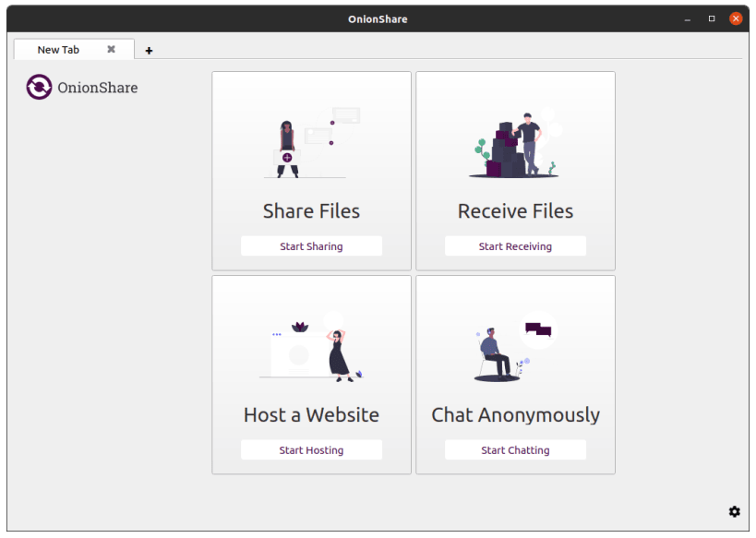Click the Start Chatting button
This screenshot has width=756, height=538.
[x=515, y=449]
